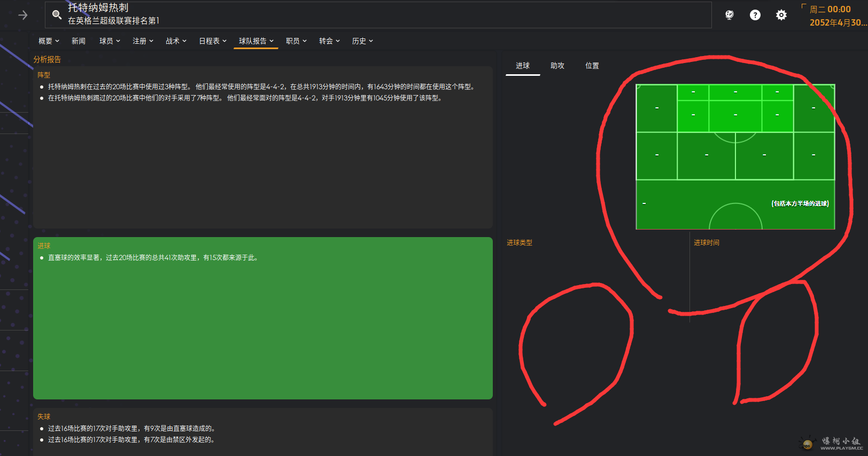Expand the 战术 dropdown menu
868x456 pixels.
176,41
